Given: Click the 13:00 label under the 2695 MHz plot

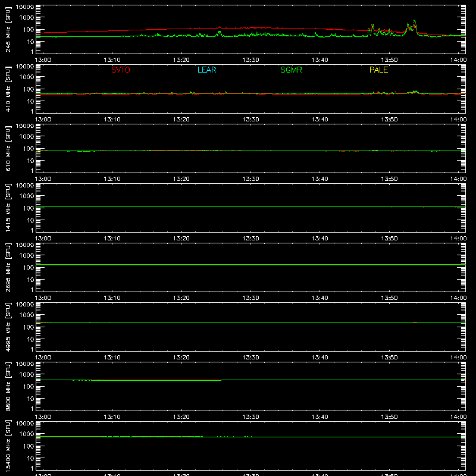Looking at the screenshot, I should point(43,298).
